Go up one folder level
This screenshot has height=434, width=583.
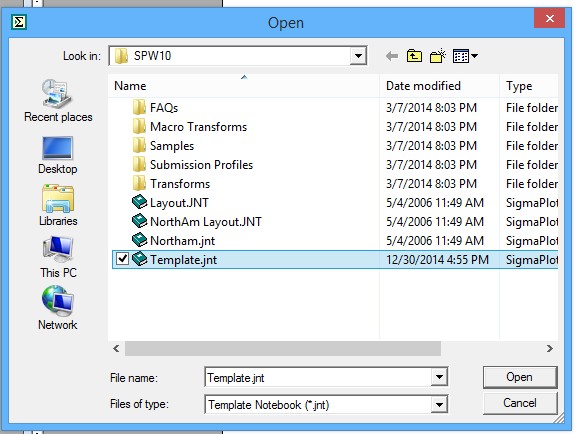click(414, 56)
